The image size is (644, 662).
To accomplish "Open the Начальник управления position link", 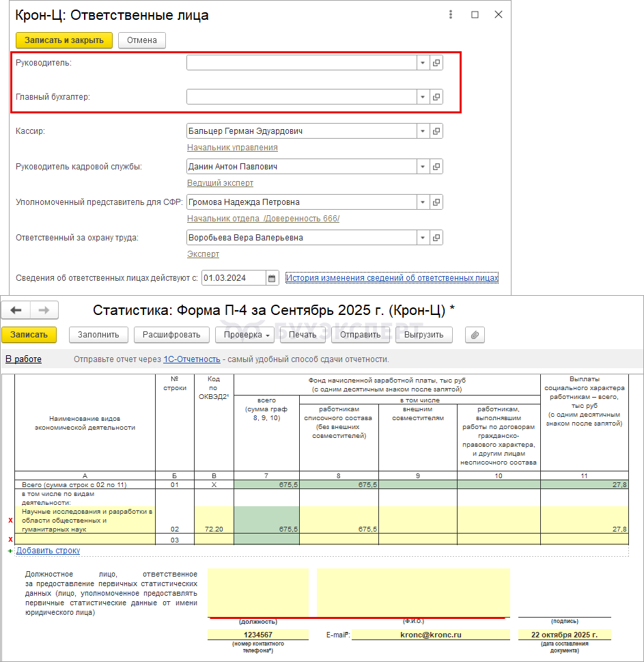I will [x=232, y=148].
